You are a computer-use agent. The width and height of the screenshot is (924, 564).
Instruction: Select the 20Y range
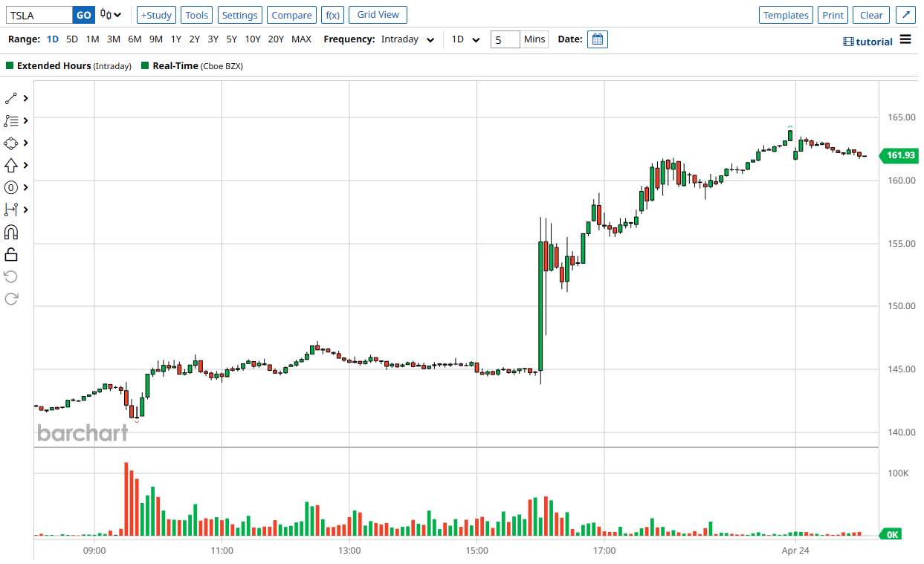[x=276, y=39]
